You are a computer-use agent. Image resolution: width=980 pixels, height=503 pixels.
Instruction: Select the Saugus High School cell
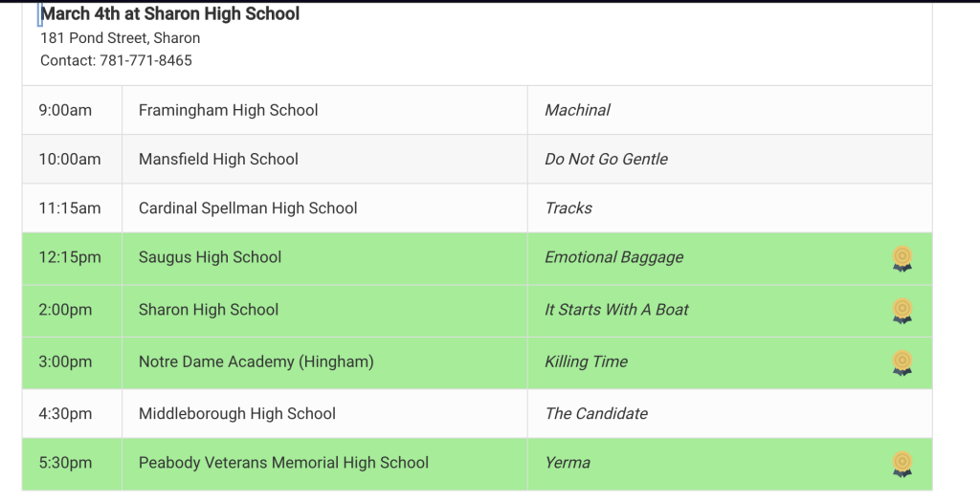pos(211,256)
